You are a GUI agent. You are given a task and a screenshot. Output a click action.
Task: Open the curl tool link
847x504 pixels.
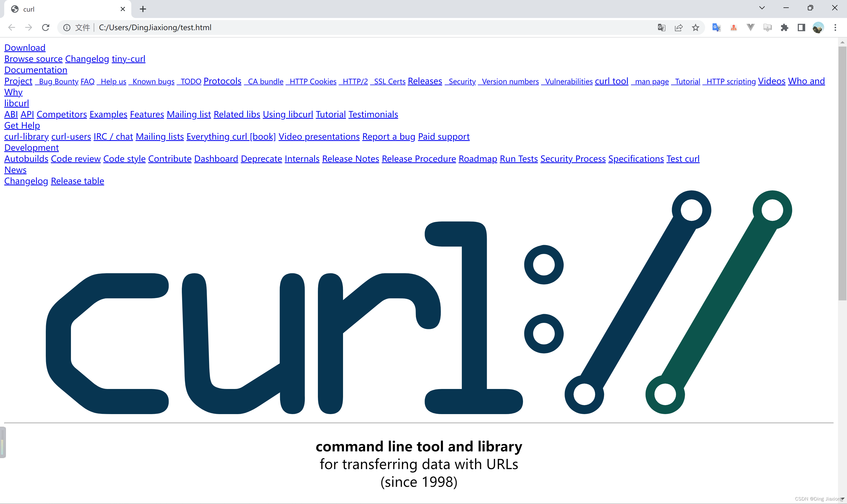[x=611, y=81]
